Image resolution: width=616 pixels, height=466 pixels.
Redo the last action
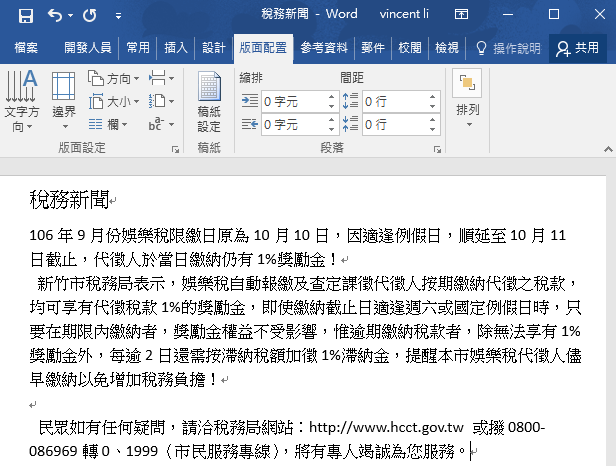pos(90,16)
